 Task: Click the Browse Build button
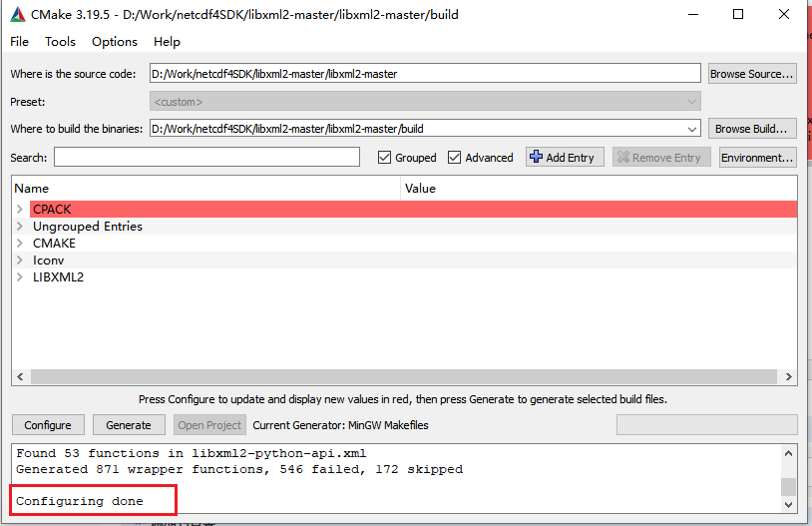[752, 129]
